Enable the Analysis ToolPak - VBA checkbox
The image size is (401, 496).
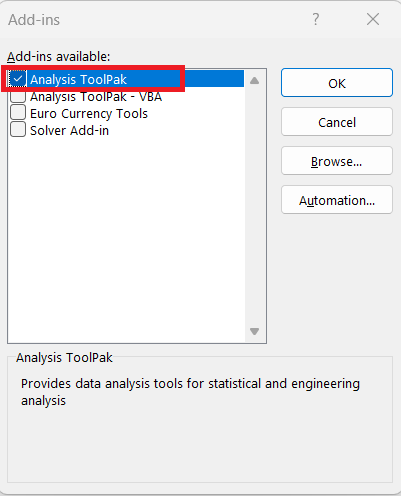point(18,96)
